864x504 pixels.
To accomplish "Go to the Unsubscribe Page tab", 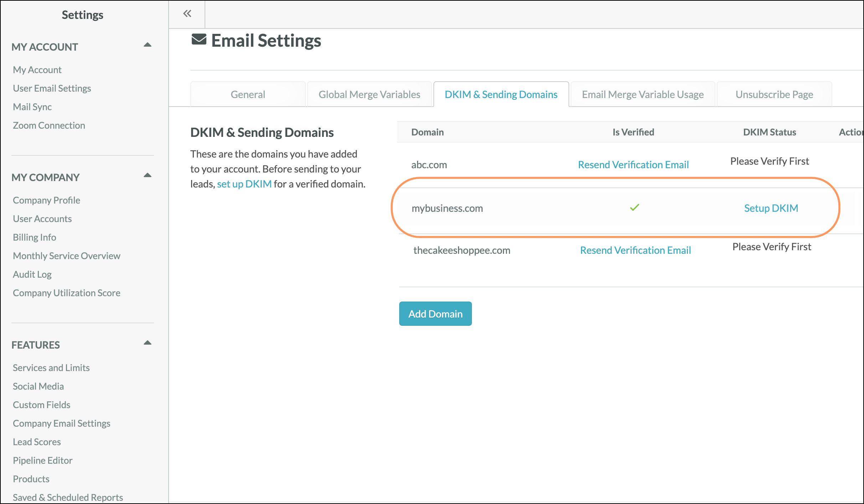I will (x=775, y=94).
